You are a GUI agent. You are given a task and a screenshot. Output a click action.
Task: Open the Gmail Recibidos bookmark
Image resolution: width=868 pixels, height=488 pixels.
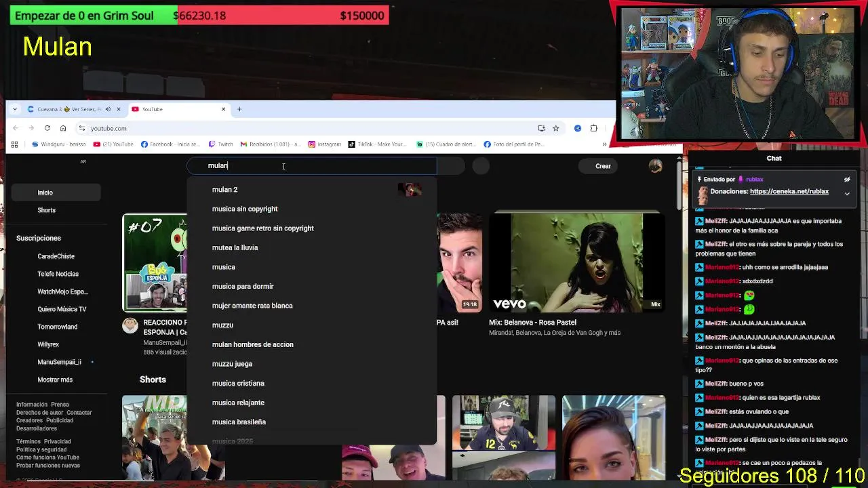pos(270,144)
